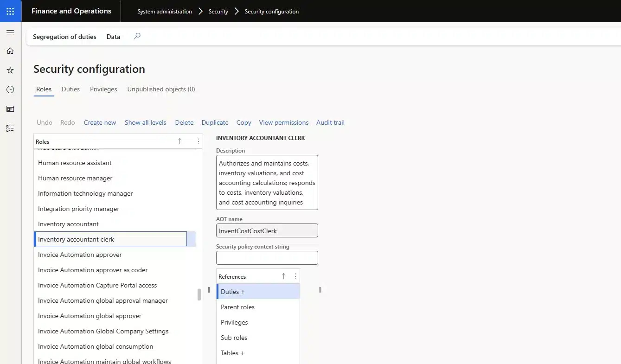Open Workspaces icon in sidebar
Image resolution: width=621 pixels, height=364 pixels.
(x=10, y=109)
